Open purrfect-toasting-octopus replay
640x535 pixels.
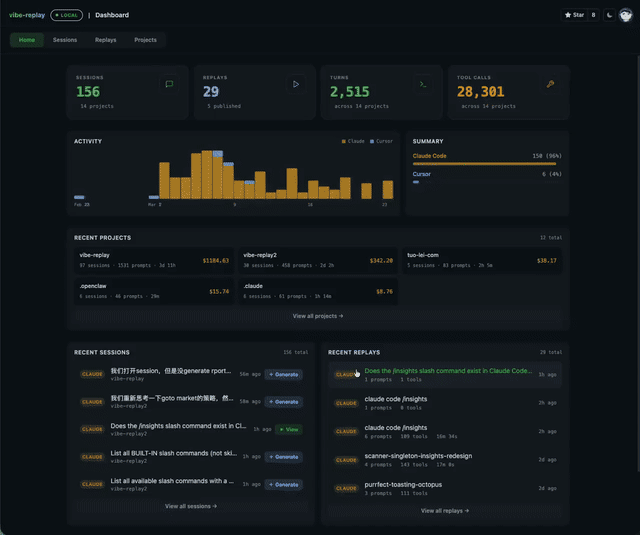point(445,488)
